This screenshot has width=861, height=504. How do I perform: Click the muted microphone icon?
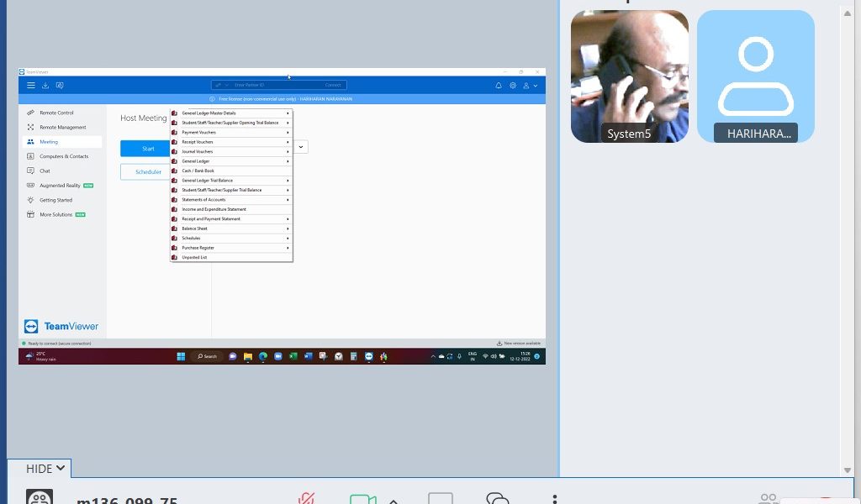[306, 499]
